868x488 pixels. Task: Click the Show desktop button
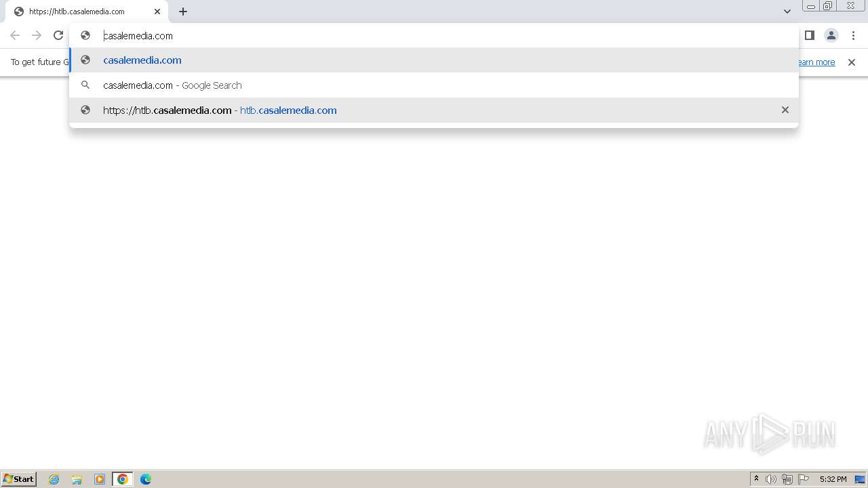(860, 479)
